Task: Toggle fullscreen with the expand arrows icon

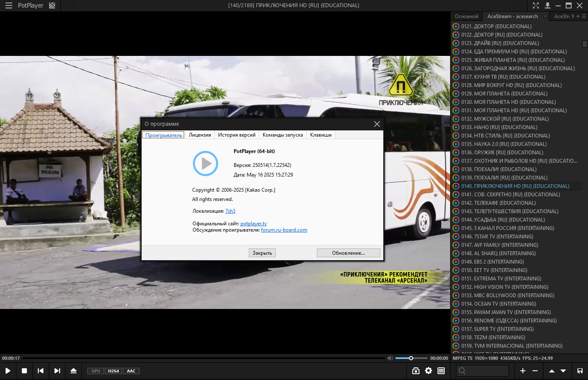Action: point(536,5)
